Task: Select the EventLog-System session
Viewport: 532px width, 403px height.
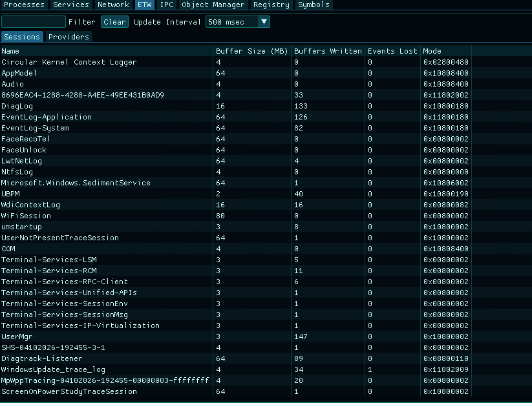Action: click(236, 128)
